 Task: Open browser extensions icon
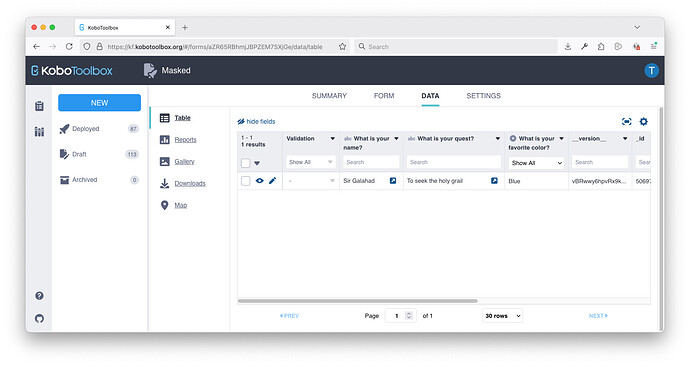pyautogui.click(x=601, y=47)
